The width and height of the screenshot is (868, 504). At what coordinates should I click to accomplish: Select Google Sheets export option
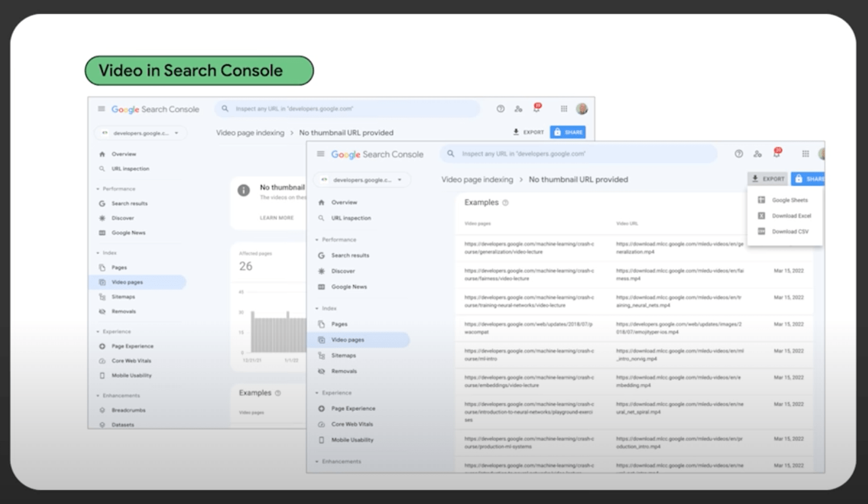point(785,200)
